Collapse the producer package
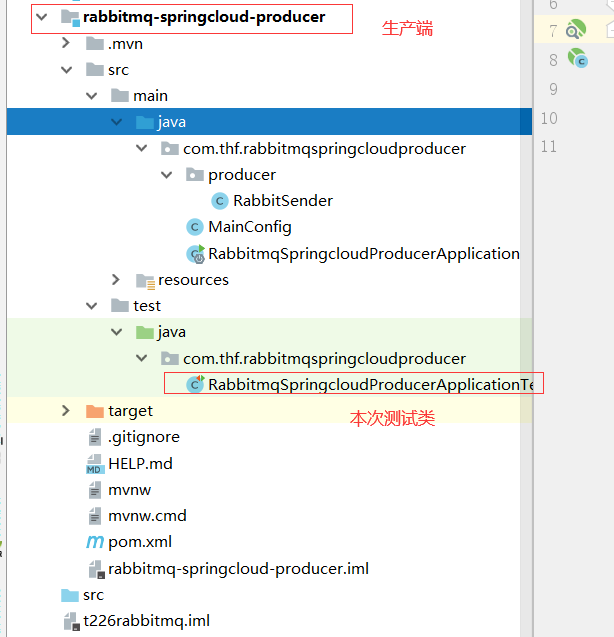The height and width of the screenshot is (637, 614). [x=167, y=175]
